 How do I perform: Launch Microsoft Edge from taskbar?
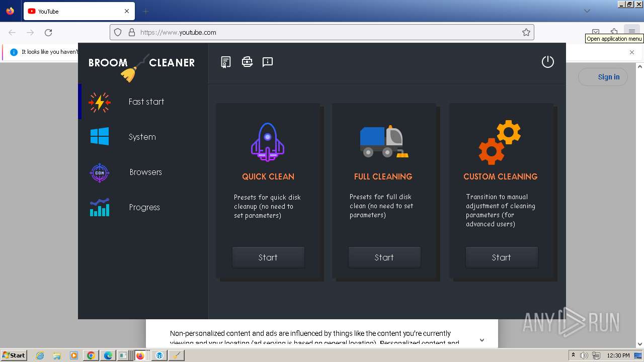pos(108,355)
